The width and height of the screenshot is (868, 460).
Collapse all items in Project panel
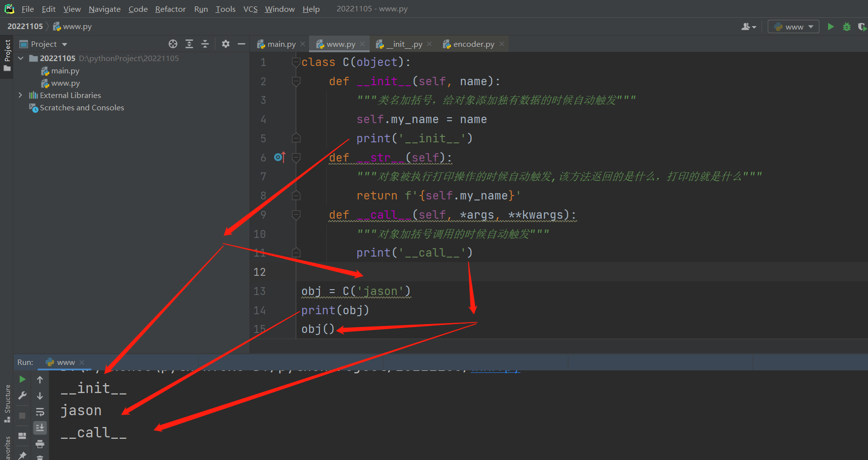click(x=205, y=44)
